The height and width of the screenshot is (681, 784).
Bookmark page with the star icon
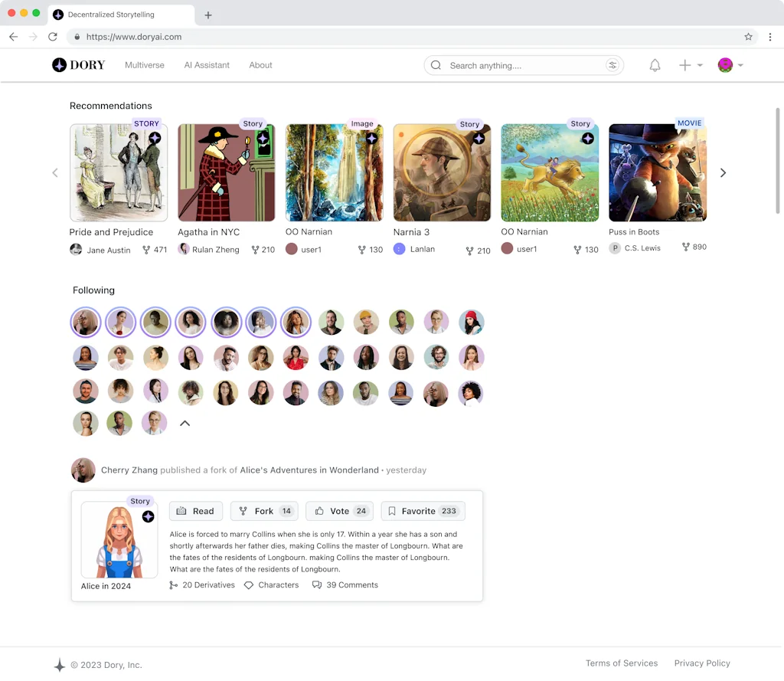(x=748, y=37)
